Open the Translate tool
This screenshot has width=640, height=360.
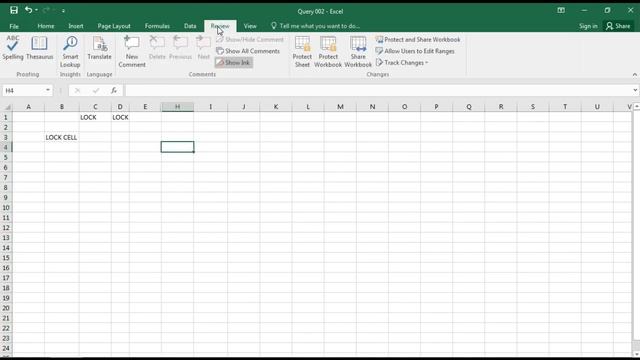coord(99,48)
